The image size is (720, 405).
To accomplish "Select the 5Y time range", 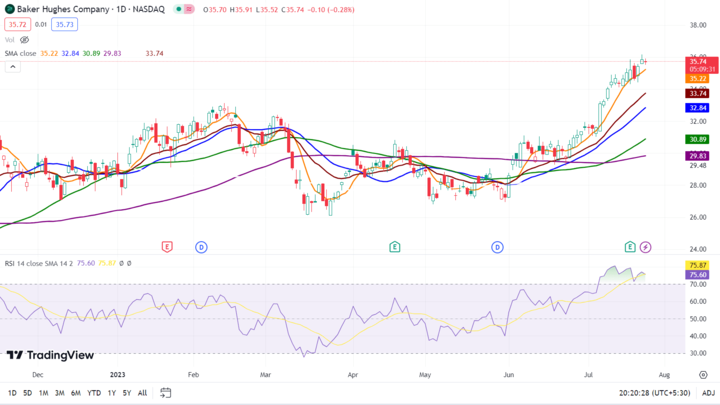I will point(127,393).
